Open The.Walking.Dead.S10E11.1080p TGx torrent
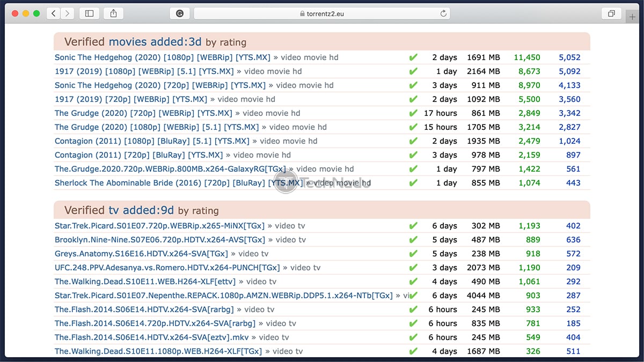The width and height of the screenshot is (644, 362). (158, 351)
